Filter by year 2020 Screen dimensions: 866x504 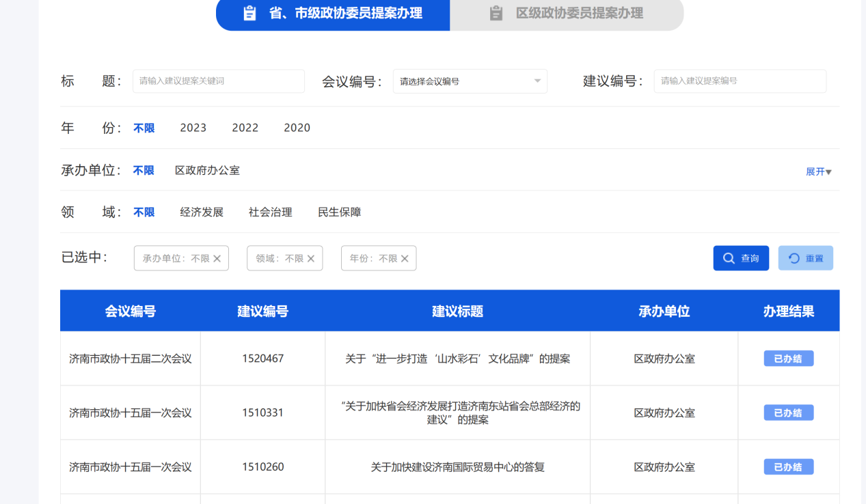coord(297,128)
